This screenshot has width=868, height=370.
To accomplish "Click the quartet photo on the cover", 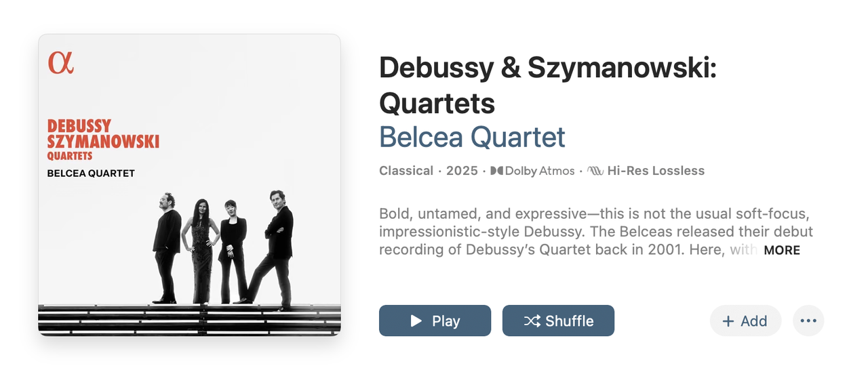I will [x=224, y=251].
